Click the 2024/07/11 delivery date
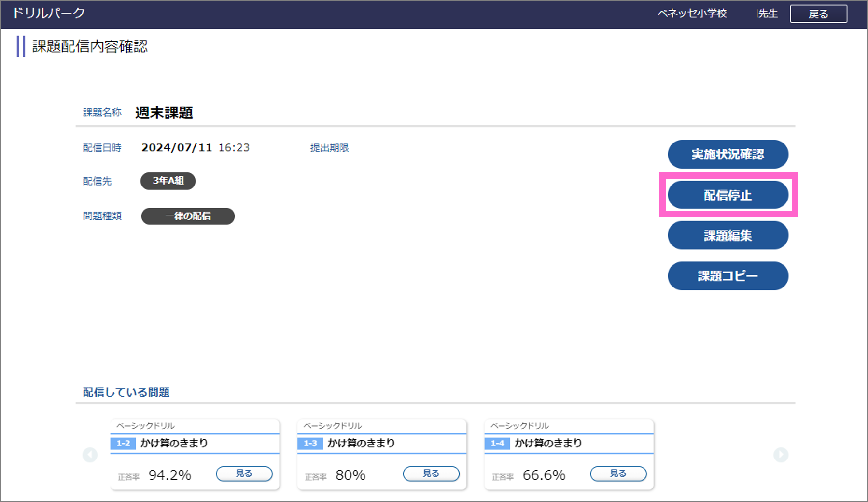The height and width of the screenshot is (502, 868). 177,148
